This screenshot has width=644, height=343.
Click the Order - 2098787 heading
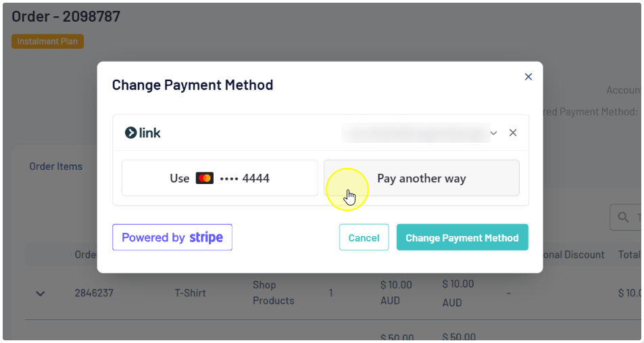[x=66, y=17]
